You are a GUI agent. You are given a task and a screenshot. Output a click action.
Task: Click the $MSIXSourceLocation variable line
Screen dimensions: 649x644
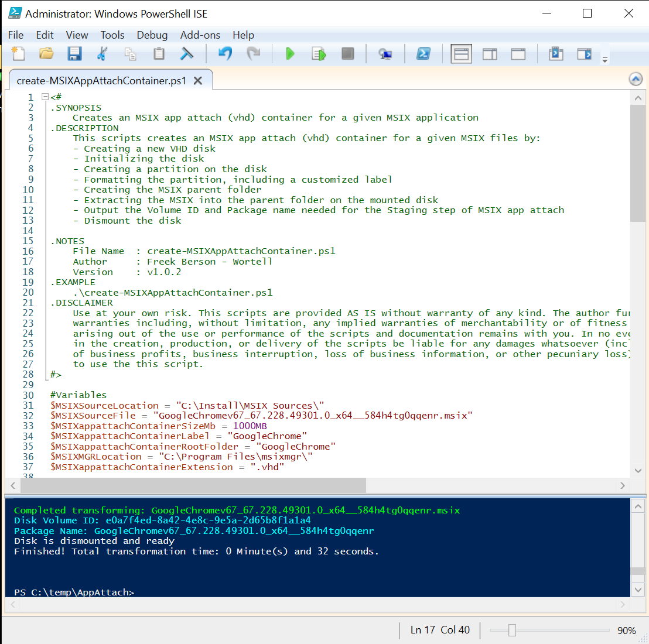(187, 405)
